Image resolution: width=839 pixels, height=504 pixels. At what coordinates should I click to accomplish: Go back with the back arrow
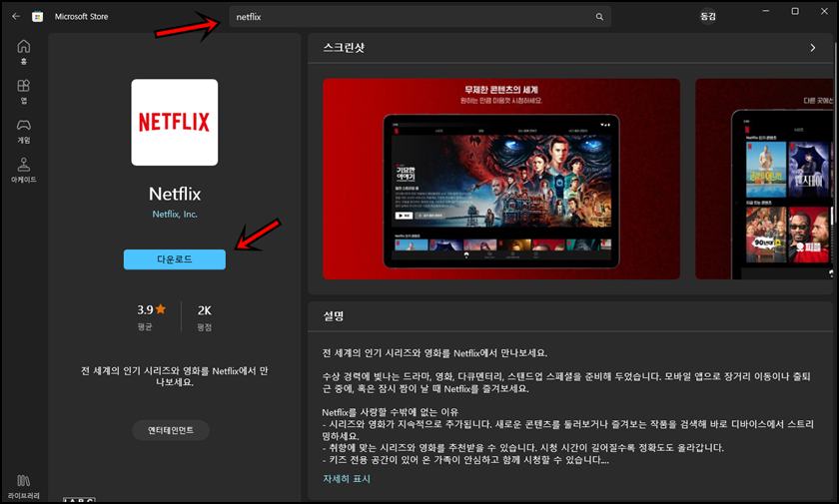click(x=16, y=17)
